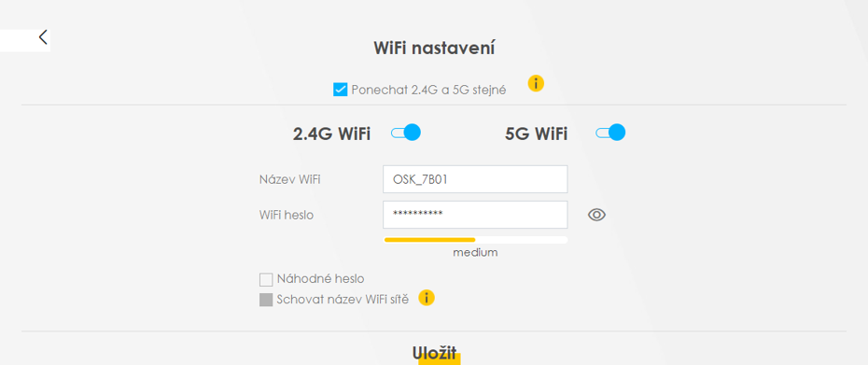Click into the WiFi heslo password field
Viewport: 868px width, 365px height.
click(x=475, y=215)
